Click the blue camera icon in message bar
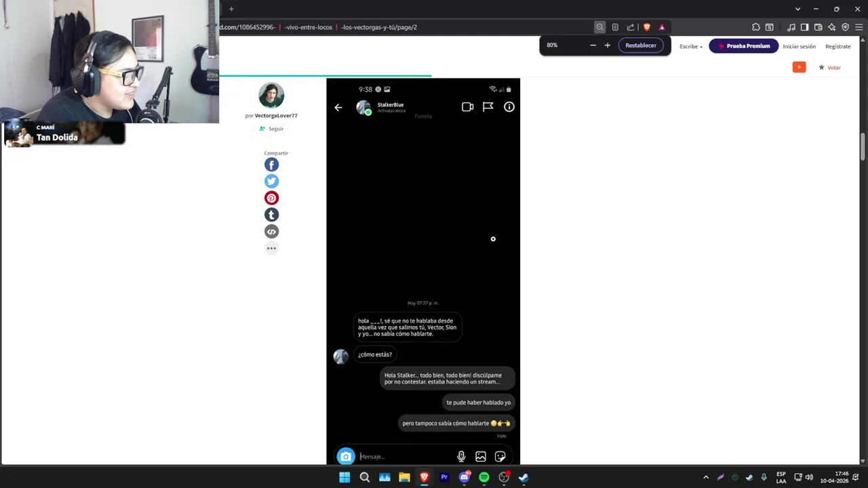The height and width of the screenshot is (488, 868). click(x=346, y=456)
